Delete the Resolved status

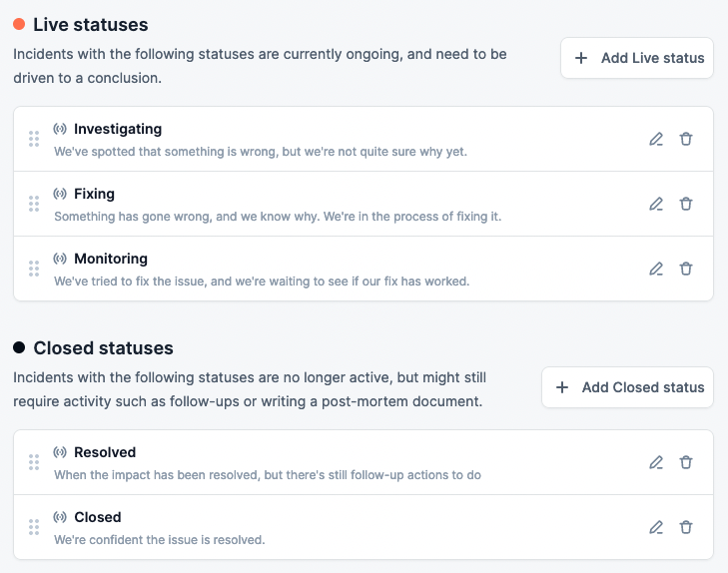click(686, 462)
